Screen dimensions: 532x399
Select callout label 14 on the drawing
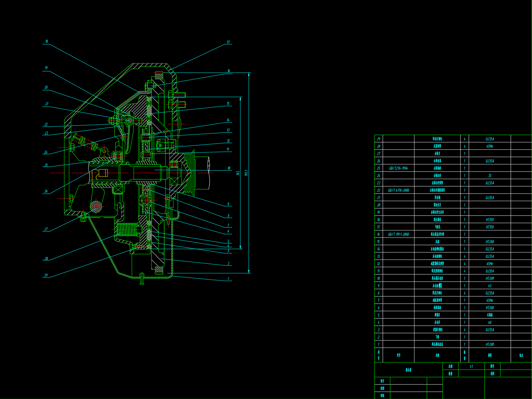(x=228, y=120)
